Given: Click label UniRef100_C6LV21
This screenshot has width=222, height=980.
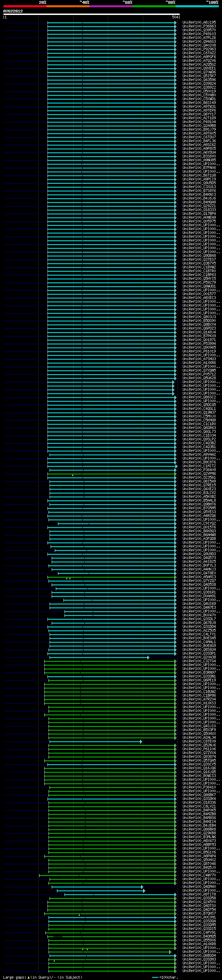Looking at the screenshot, I should [199, 807].
